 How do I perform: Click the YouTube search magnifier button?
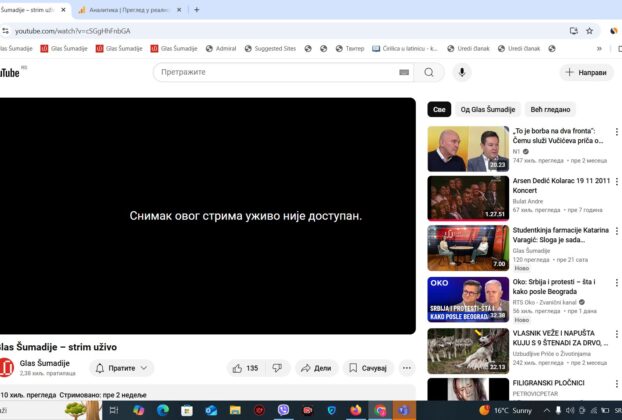[428, 72]
